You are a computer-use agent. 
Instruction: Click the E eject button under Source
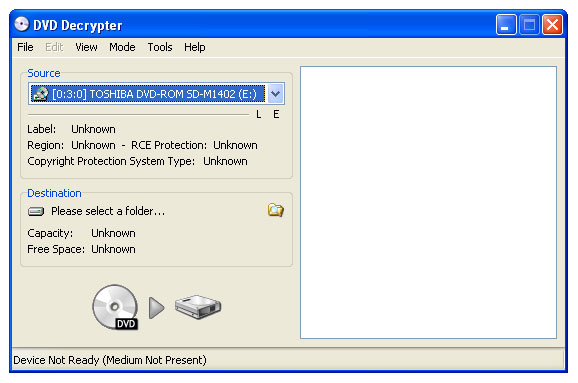point(276,115)
